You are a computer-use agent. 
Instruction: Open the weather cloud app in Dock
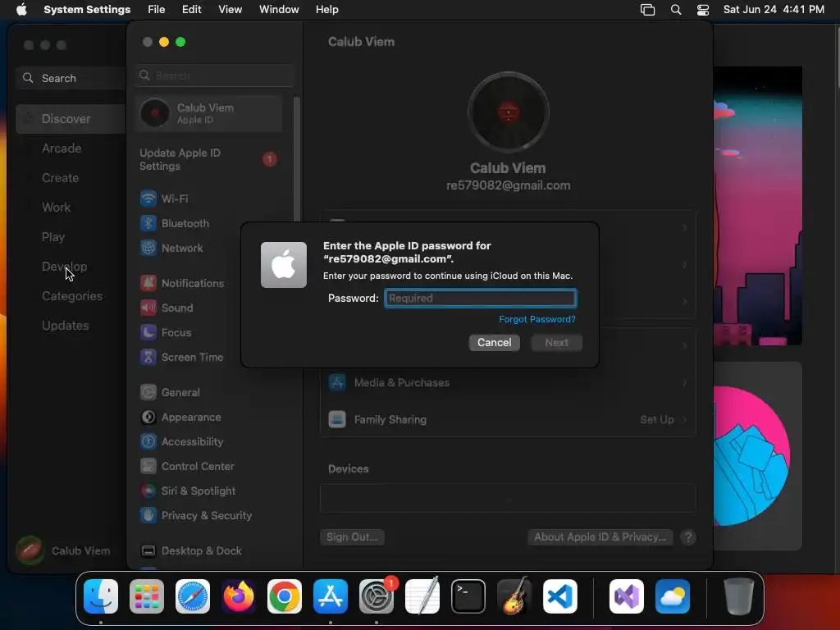(x=673, y=596)
